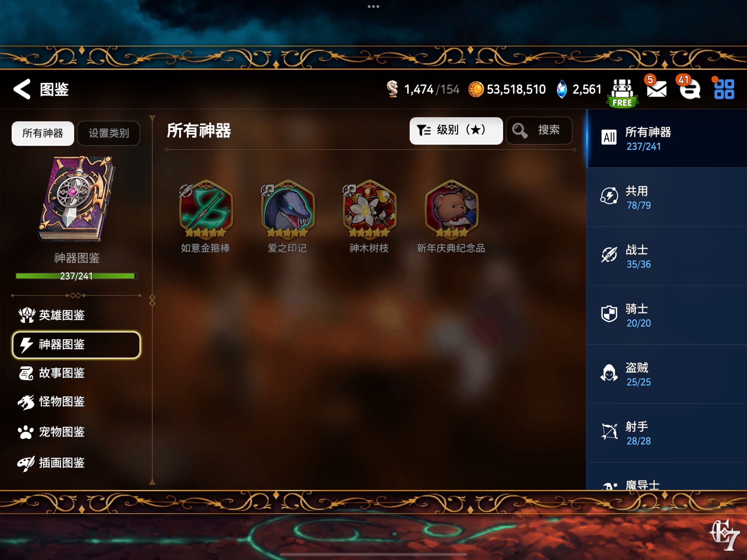The height and width of the screenshot is (560, 747).
Task: Select the 所有神器 toggle button
Action: [43, 133]
